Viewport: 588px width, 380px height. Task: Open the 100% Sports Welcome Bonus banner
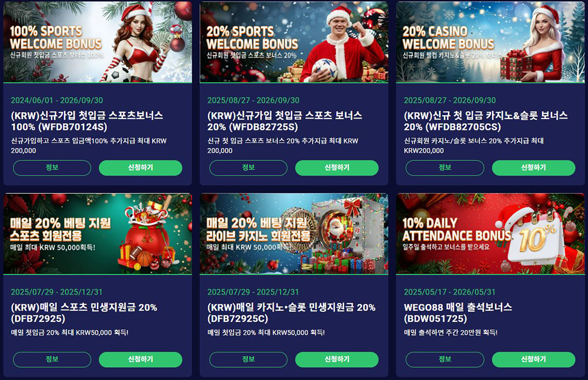point(98,42)
